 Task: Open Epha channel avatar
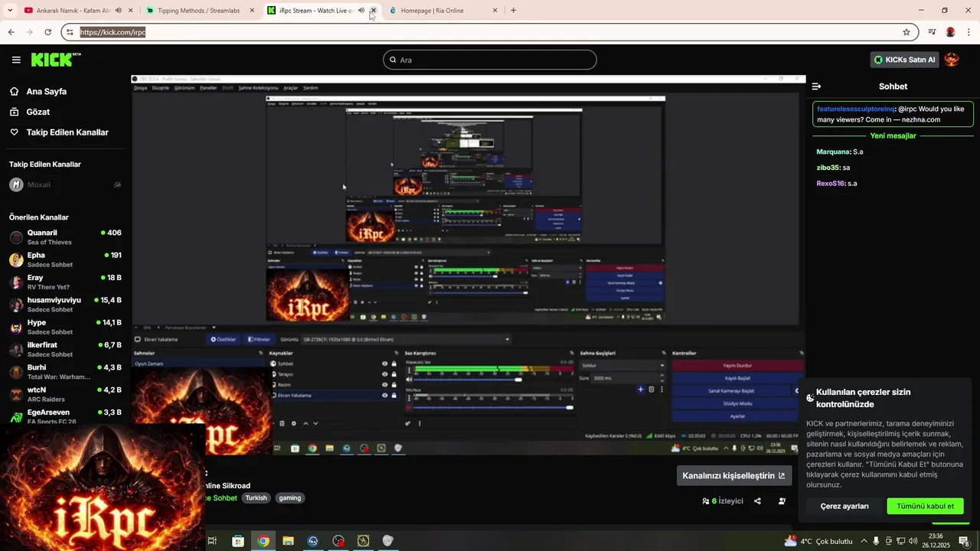coord(16,259)
